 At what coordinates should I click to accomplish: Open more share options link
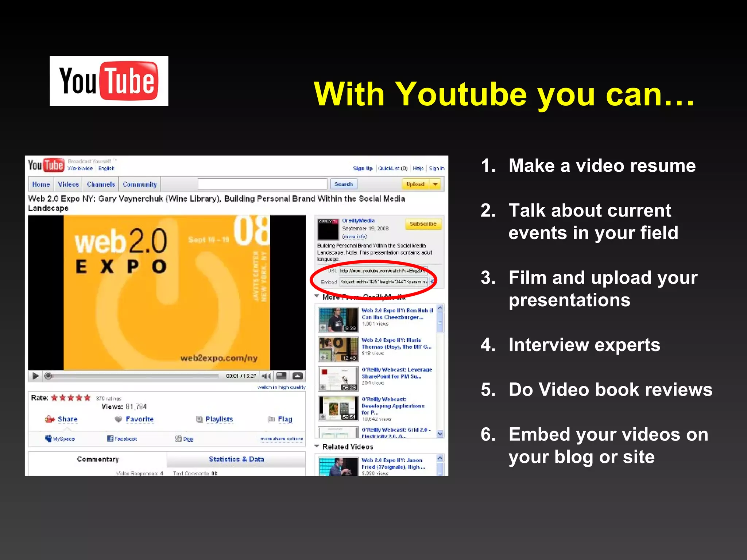[282, 439]
